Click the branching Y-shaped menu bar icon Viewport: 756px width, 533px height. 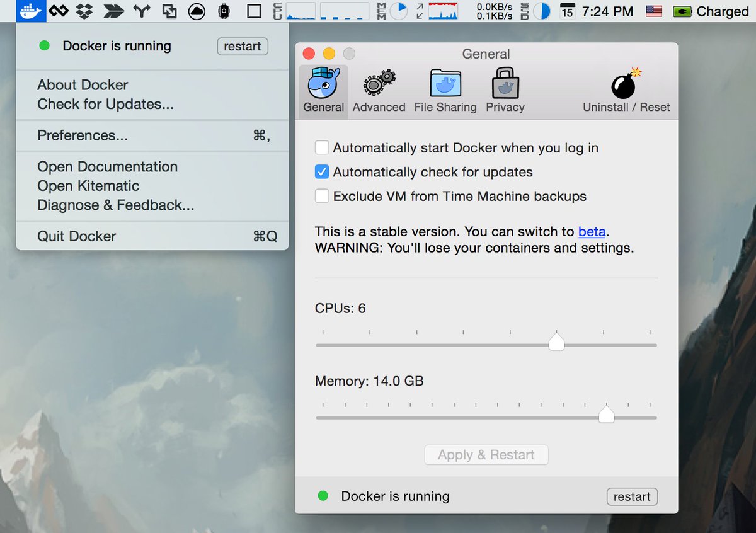click(142, 11)
